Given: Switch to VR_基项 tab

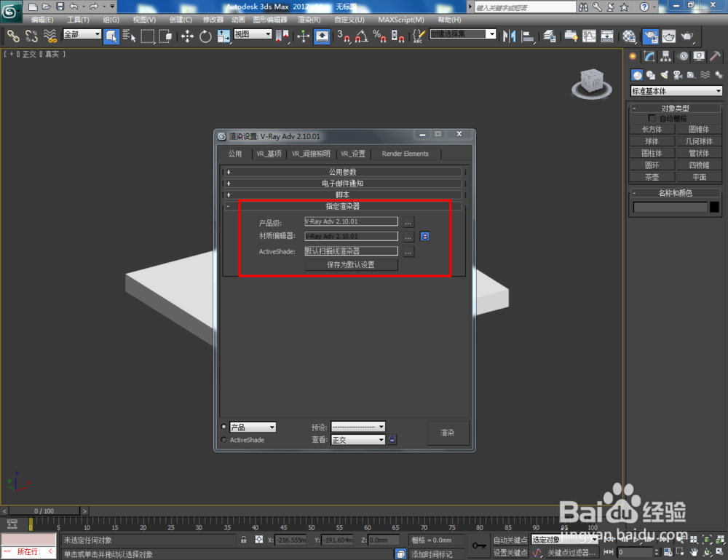Looking at the screenshot, I should pos(269,154).
